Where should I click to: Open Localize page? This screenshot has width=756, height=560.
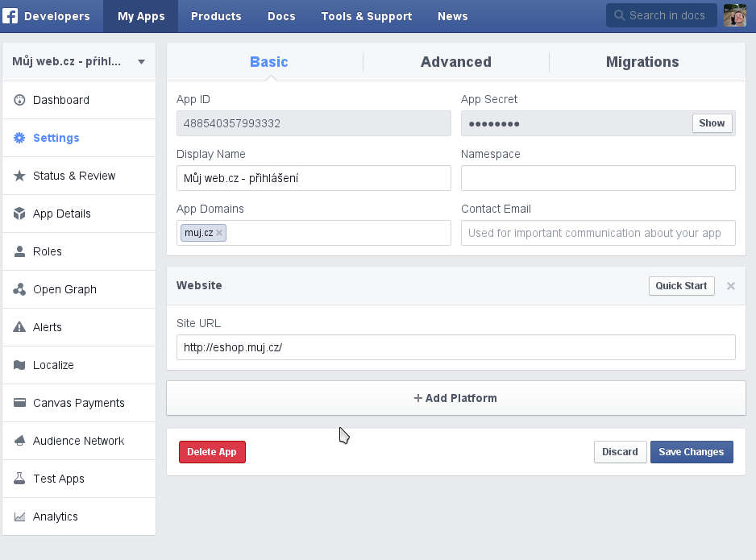tap(79, 365)
